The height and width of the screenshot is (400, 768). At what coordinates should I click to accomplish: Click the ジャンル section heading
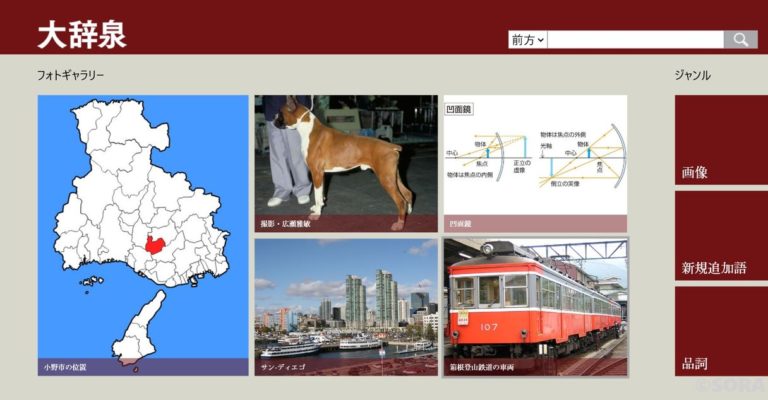click(693, 75)
